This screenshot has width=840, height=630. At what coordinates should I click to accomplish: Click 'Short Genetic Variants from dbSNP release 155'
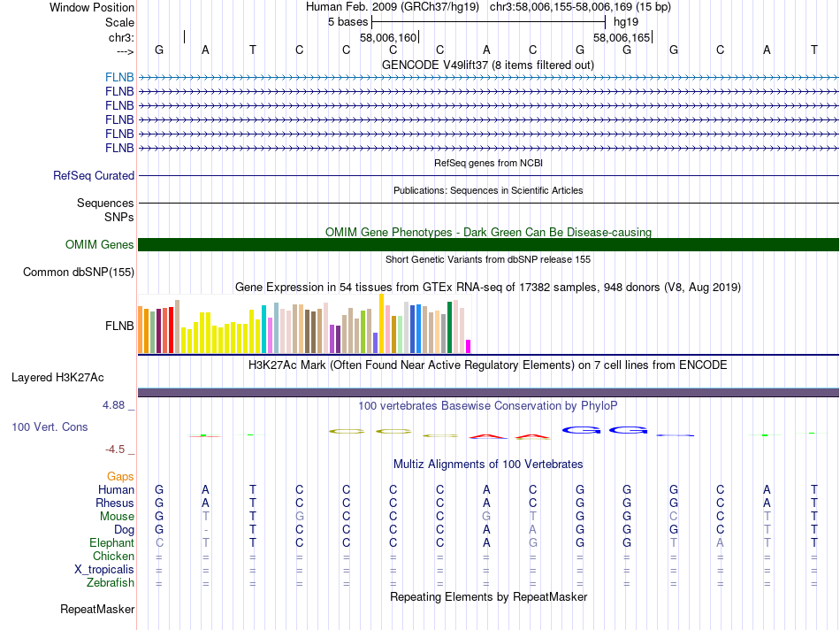click(x=488, y=259)
